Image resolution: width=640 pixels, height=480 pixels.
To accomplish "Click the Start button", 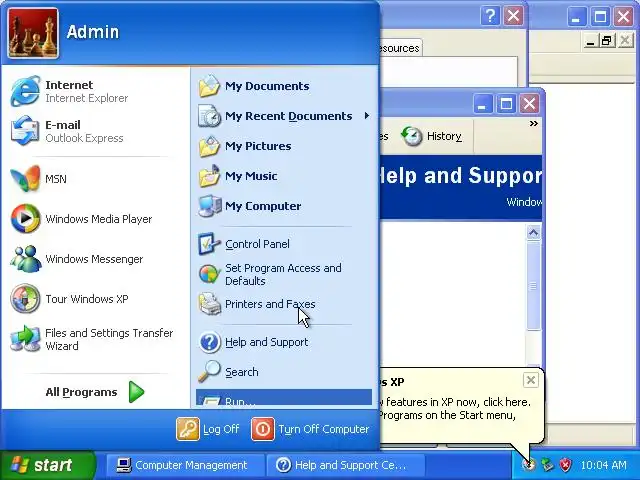I will [46, 465].
